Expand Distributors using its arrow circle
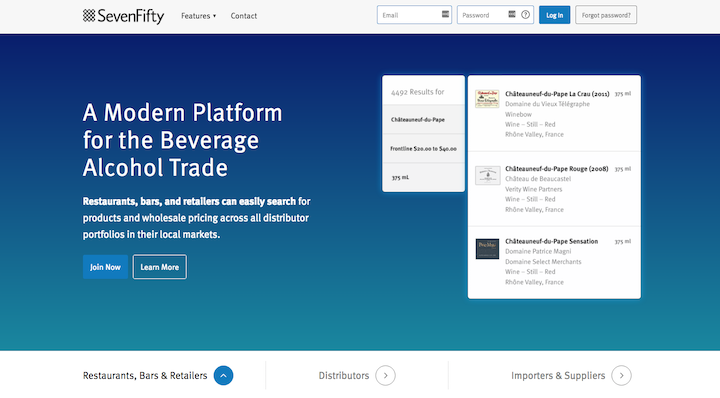720x398 pixels. [385, 376]
